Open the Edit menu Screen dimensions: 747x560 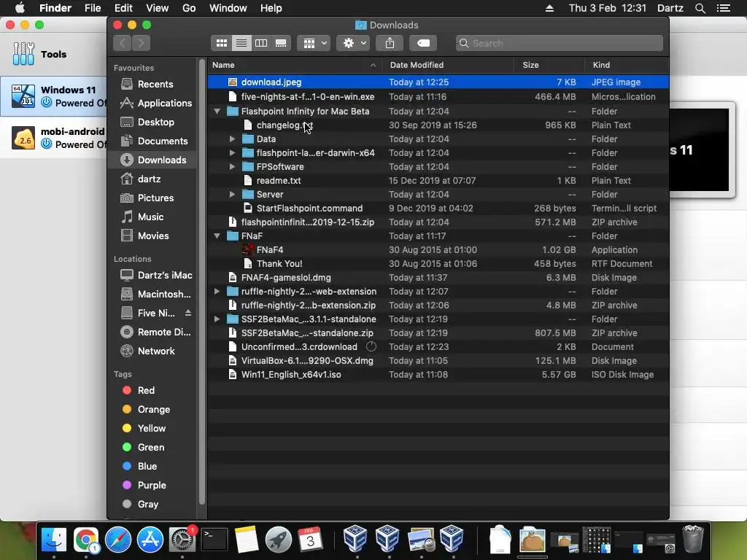tap(123, 8)
